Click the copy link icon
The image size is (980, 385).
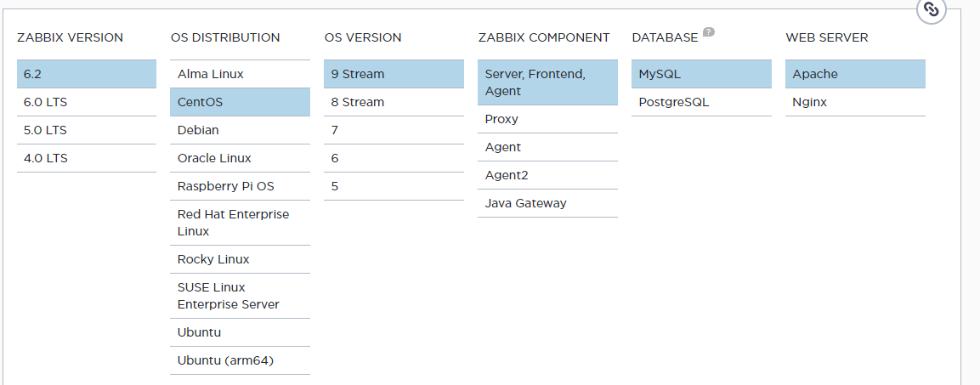pyautogui.click(x=932, y=9)
